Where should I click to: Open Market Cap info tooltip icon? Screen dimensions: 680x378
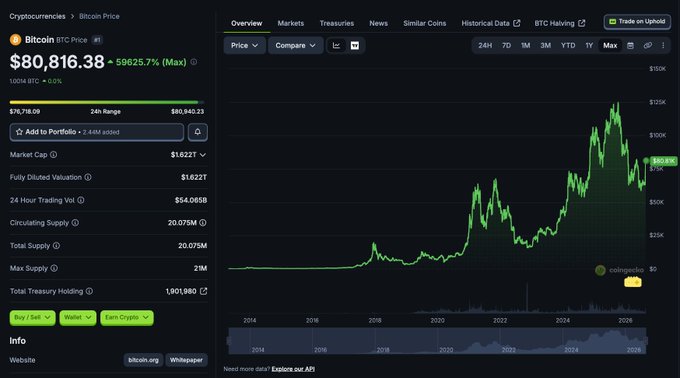tap(53, 155)
